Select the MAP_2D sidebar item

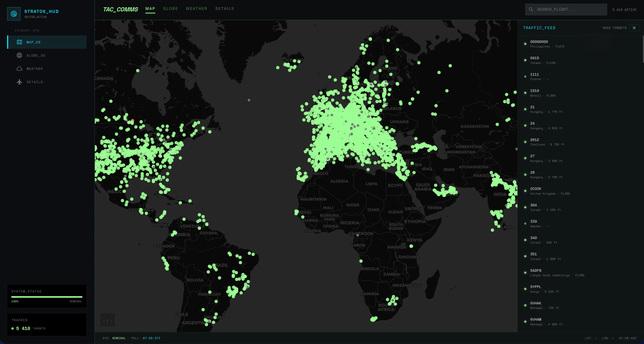(47, 42)
